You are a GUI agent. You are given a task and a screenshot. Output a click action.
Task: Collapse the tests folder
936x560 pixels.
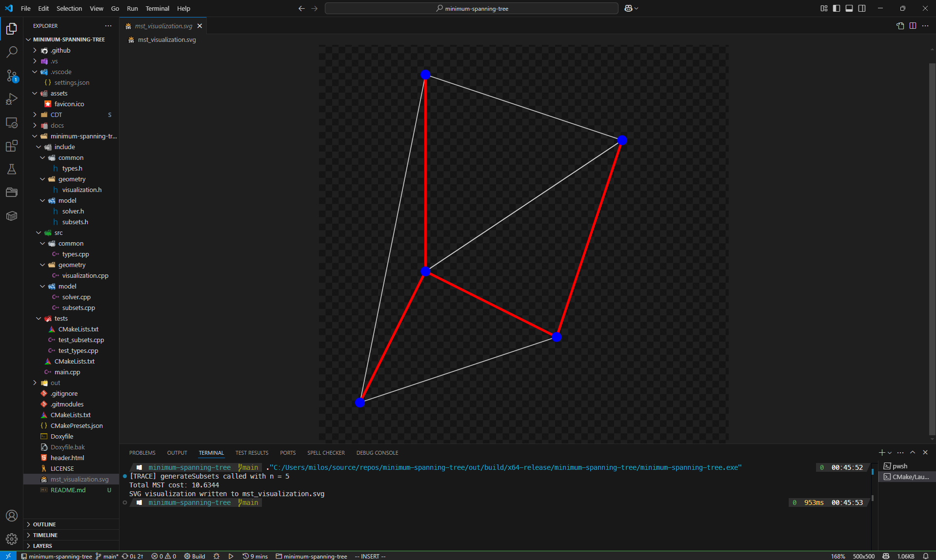pyautogui.click(x=61, y=319)
